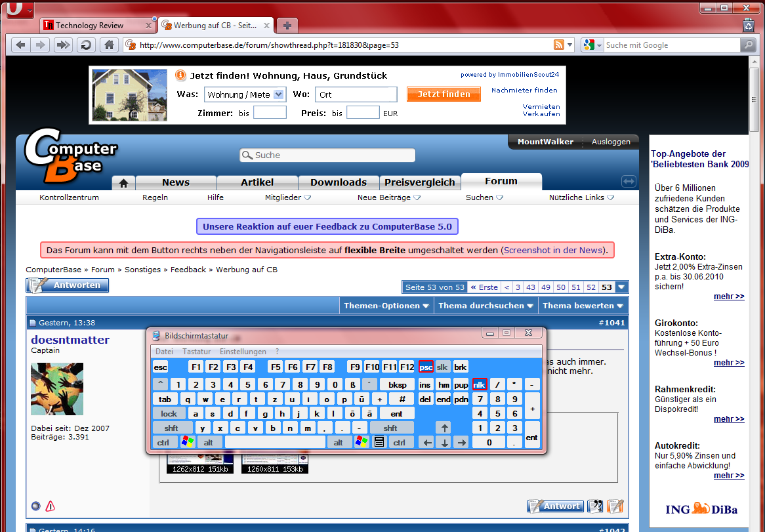Image resolution: width=765 pixels, height=532 pixels.
Task: Toggle the slk scroll lock key
Action: click(442, 367)
